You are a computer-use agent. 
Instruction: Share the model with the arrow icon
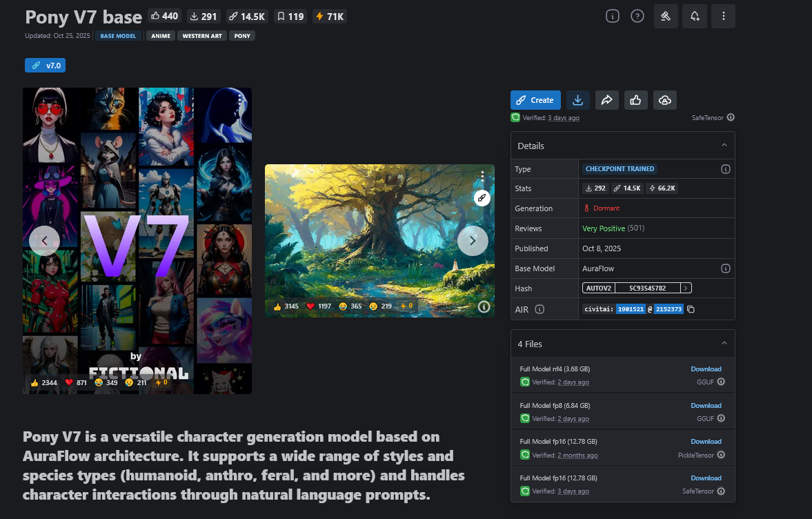607,100
